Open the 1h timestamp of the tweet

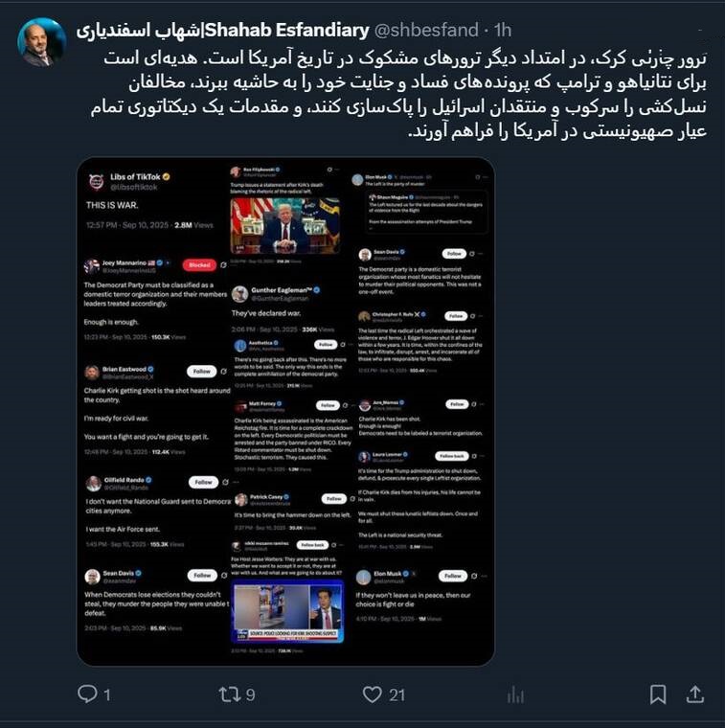tap(503, 31)
